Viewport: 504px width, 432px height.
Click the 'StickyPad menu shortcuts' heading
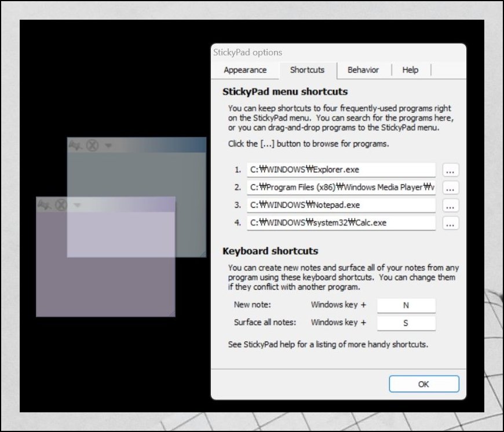(285, 92)
